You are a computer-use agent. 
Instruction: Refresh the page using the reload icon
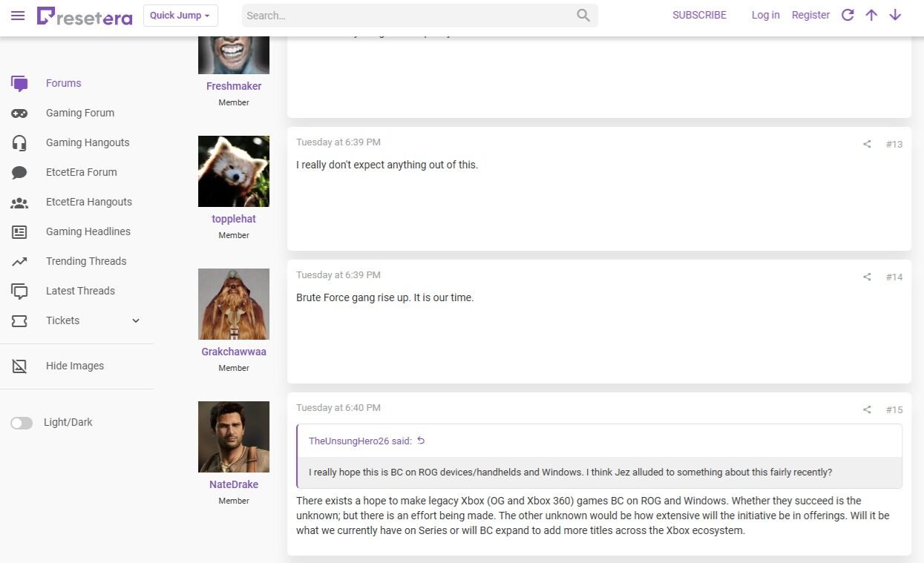click(x=847, y=15)
